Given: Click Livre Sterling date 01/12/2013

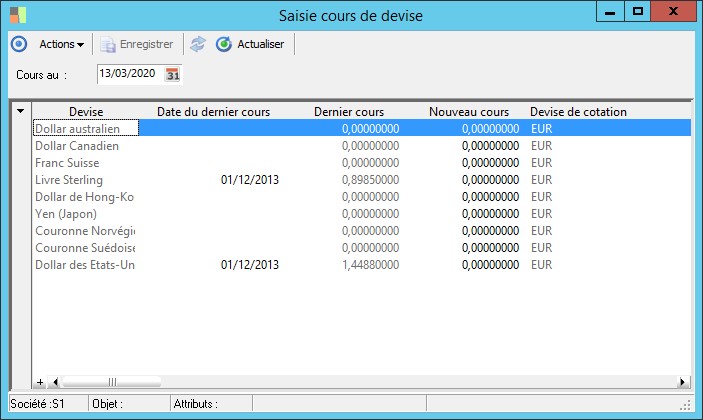Looking at the screenshot, I should point(250,180).
